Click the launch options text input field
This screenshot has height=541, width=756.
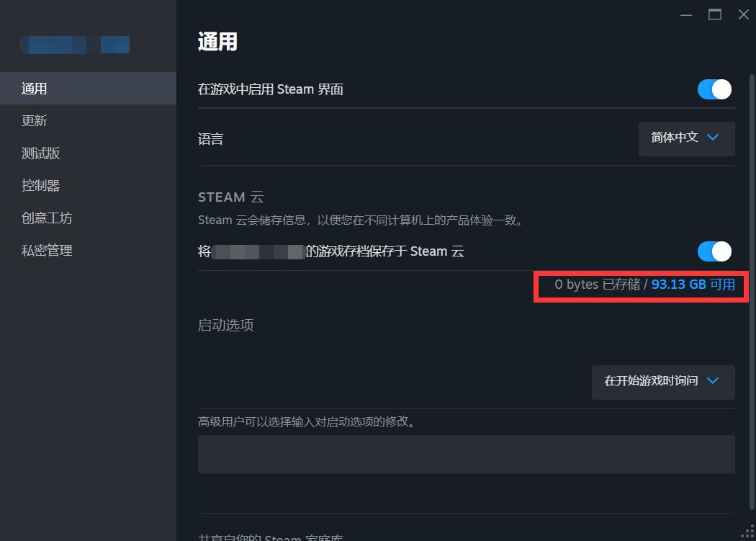tap(467, 454)
